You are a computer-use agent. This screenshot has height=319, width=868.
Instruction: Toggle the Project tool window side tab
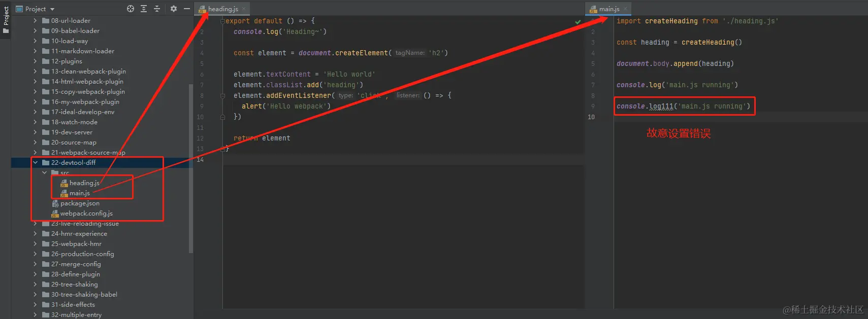6,19
